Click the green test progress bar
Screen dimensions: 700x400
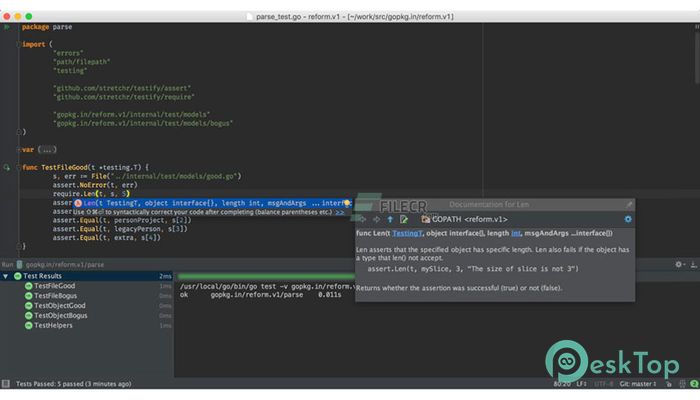266,277
